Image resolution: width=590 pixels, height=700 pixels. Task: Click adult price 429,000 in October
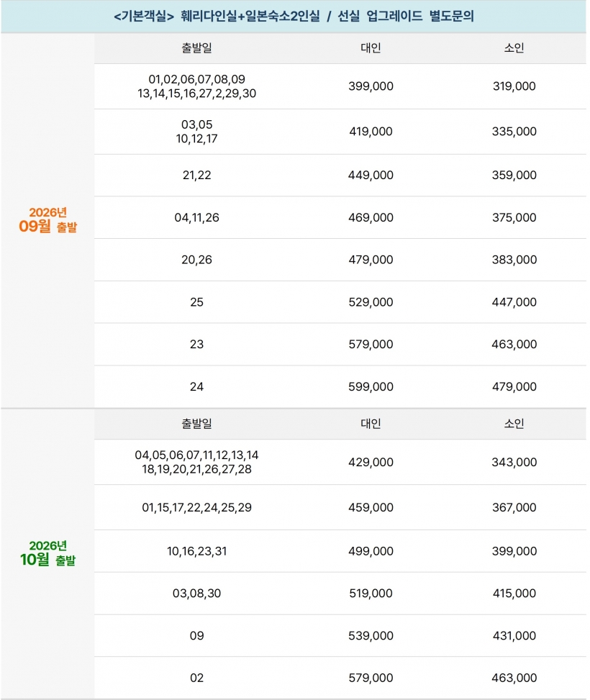coord(371,462)
